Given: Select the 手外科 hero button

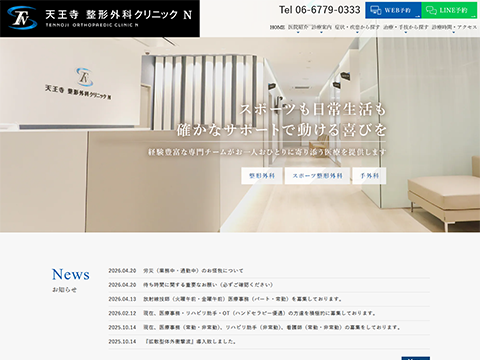Looking at the screenshot, I should click(x=369, y=176).
